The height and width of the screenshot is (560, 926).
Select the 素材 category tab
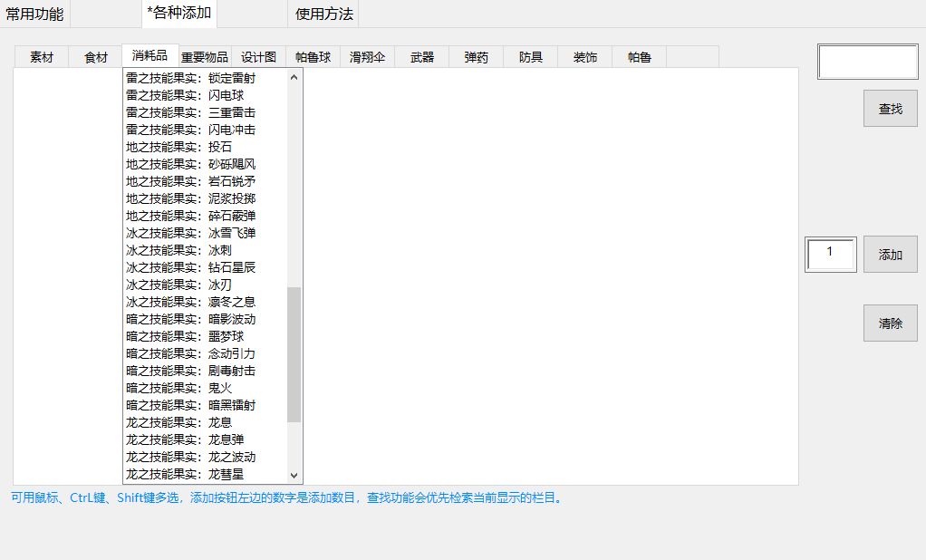[42, 57]
